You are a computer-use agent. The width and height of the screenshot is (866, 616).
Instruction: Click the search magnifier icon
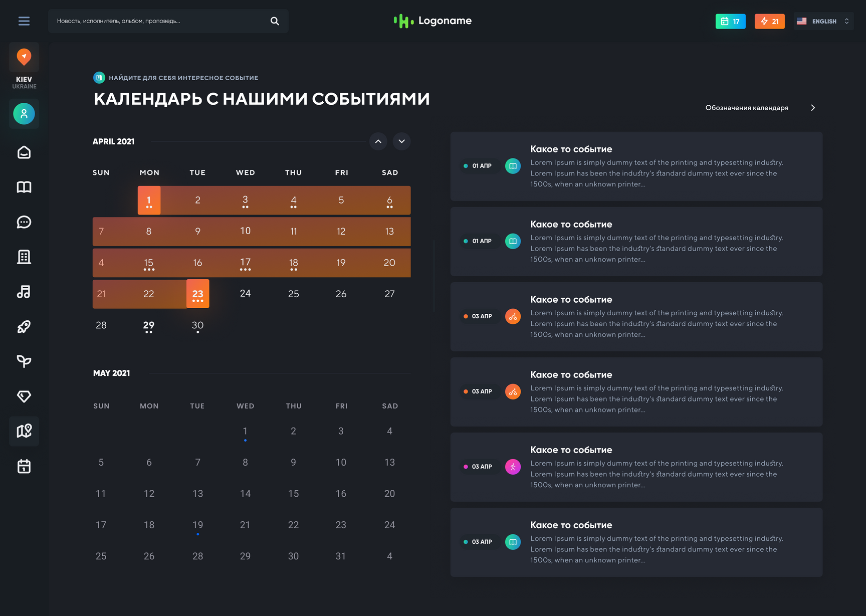(275, 21)
